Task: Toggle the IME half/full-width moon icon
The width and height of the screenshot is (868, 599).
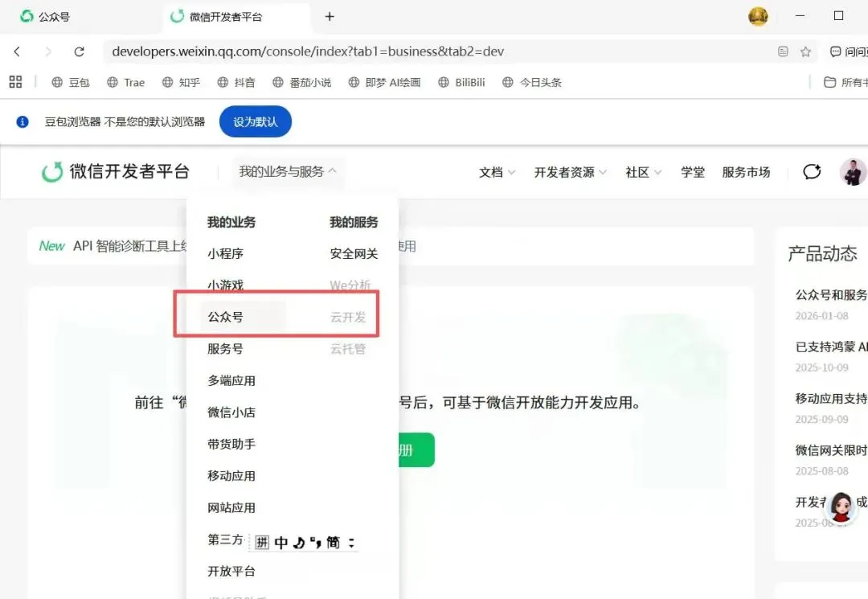Action: click(x=299, y=543)
